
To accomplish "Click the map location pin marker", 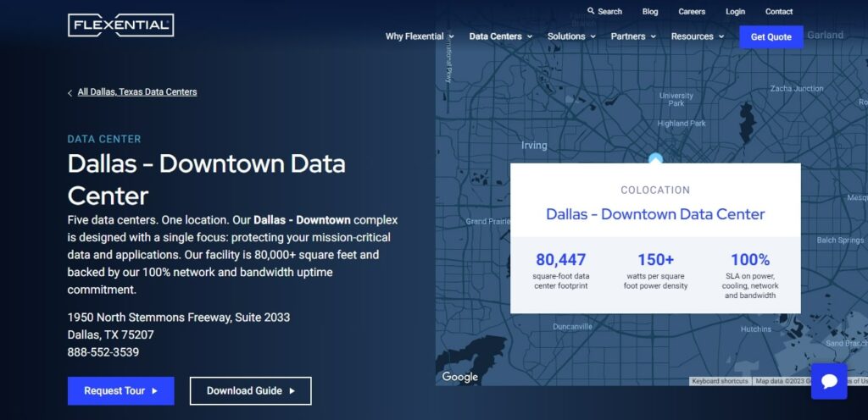I will click(655, 158).
